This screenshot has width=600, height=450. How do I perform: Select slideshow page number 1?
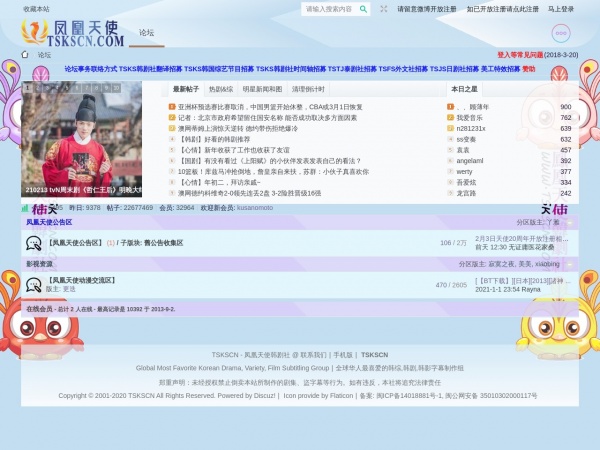coord(27,88)
